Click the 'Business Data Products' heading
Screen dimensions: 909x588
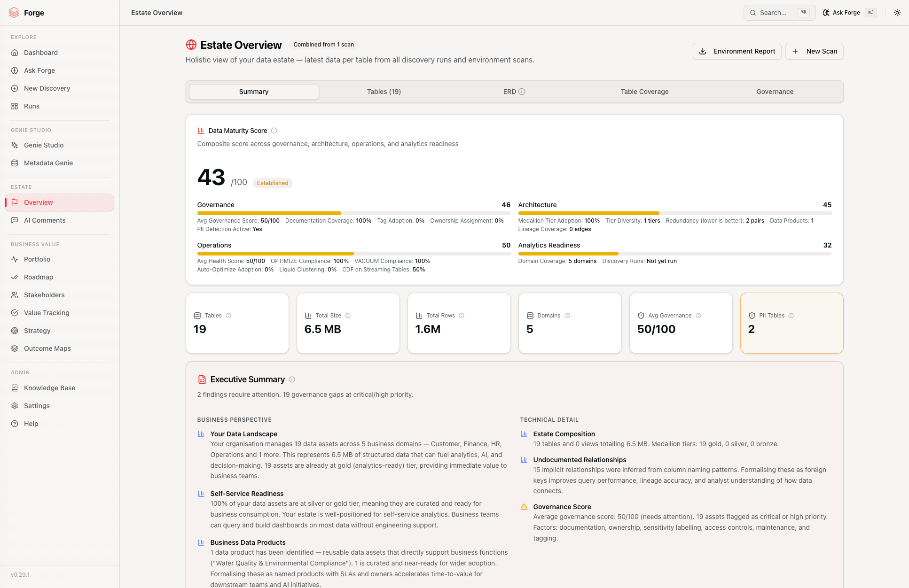pos(248,542)
